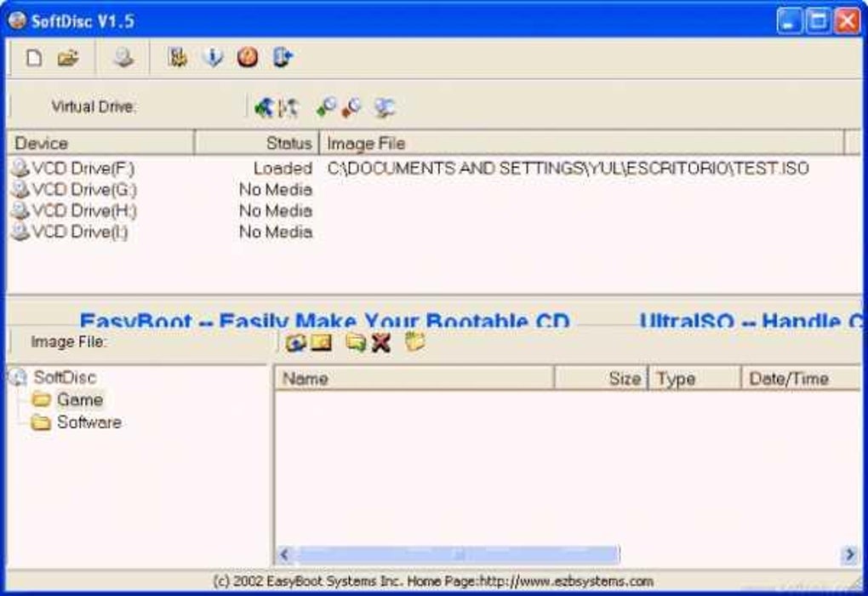Sort files by Type column header

tap(694, 378)
